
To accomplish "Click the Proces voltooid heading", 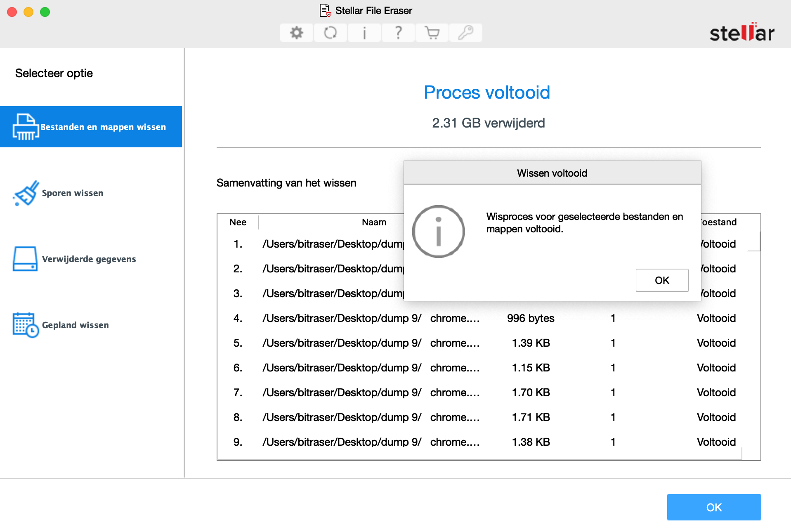I will coord(487,92).
